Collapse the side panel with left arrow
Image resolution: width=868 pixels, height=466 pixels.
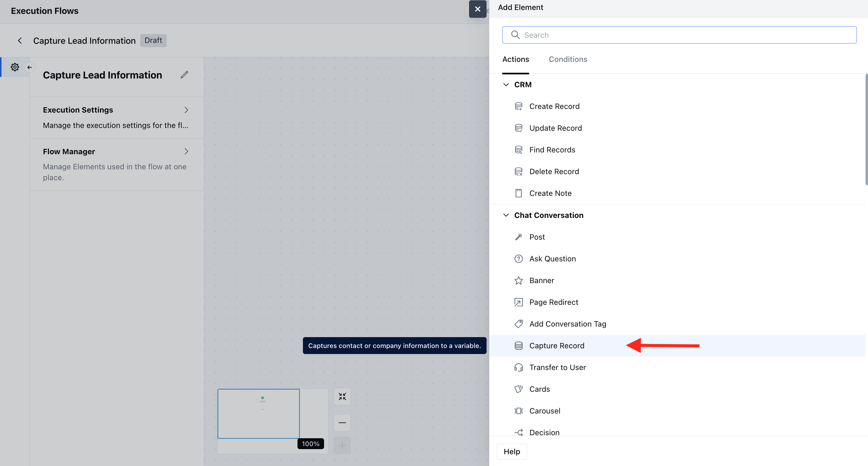click(x=30, y=67)
